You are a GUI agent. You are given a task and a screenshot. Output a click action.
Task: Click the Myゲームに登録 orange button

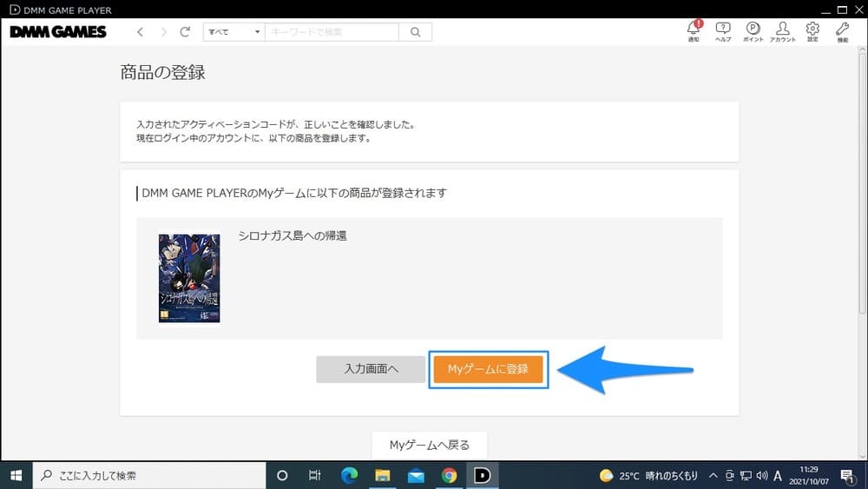coord(488,369)
